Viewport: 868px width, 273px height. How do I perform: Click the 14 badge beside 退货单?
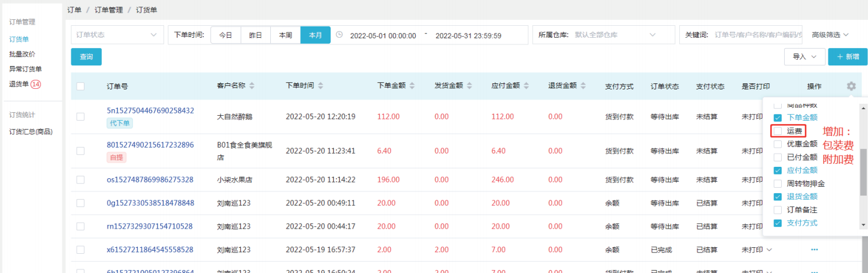[36, 84]
